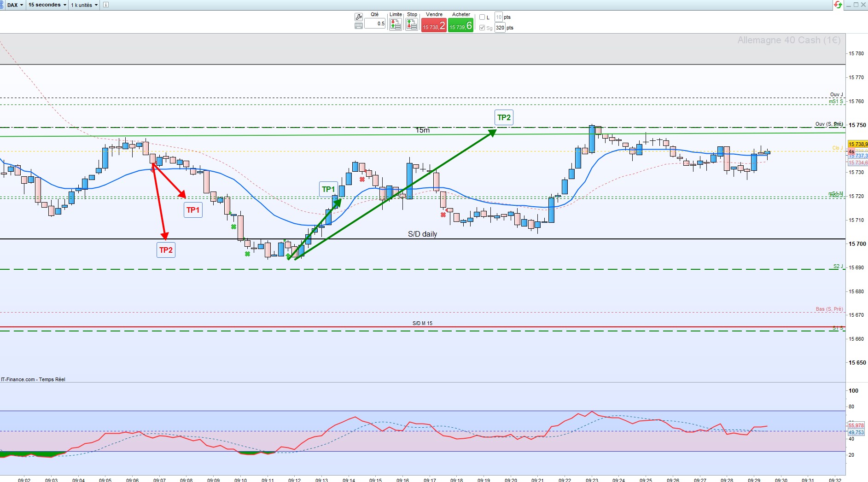Click the 49,753 indicator value tag
Image resolution: width=868 pixels, height=482 pixels.
(856, 432)
